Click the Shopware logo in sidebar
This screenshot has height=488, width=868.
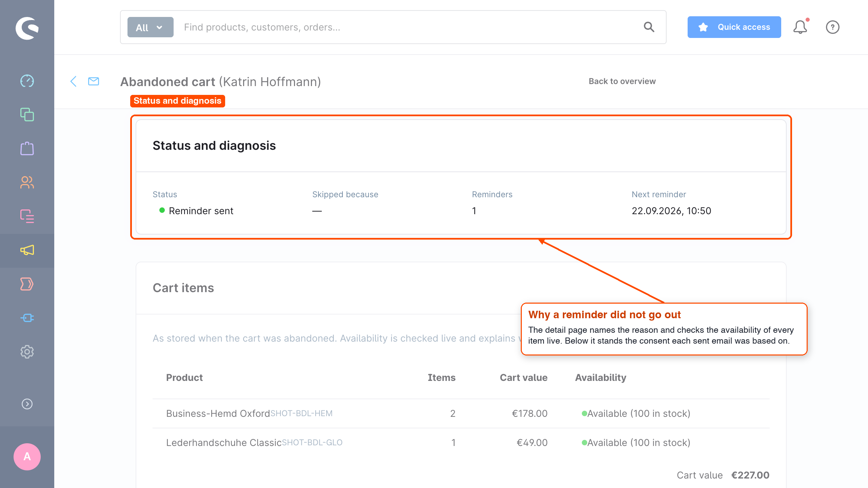coord(27,28)
